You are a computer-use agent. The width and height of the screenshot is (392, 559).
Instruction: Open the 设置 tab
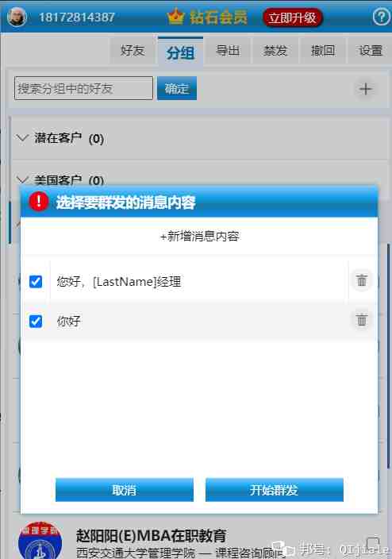(370, 51)
